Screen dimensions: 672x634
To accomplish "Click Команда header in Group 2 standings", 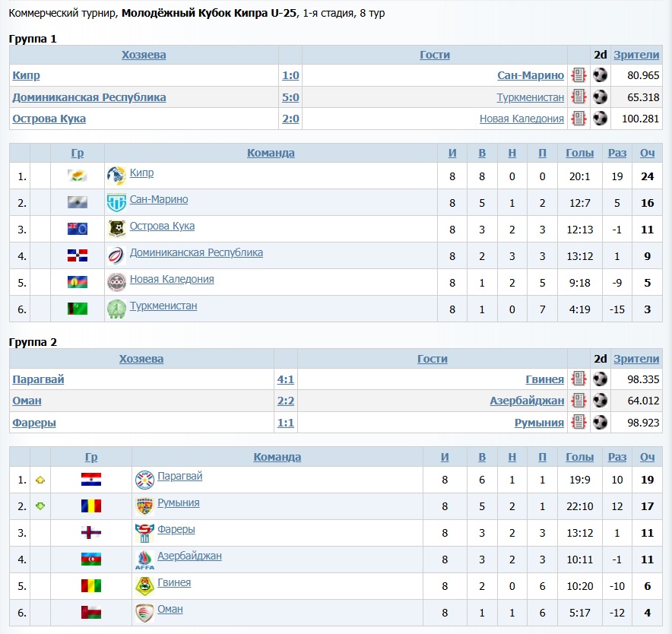I will tap(277, 457).
